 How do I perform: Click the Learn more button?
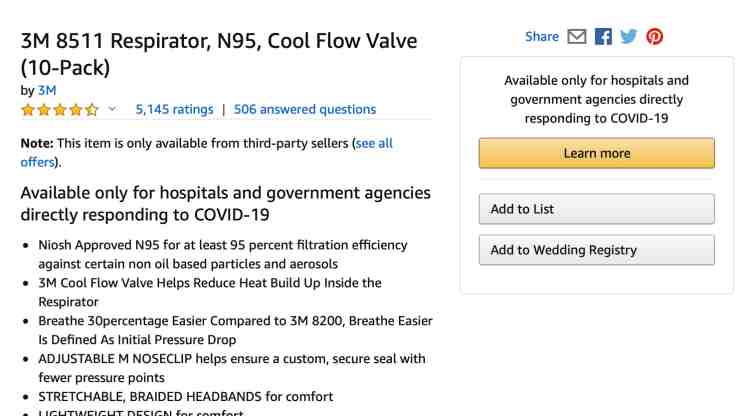(597, 153)
